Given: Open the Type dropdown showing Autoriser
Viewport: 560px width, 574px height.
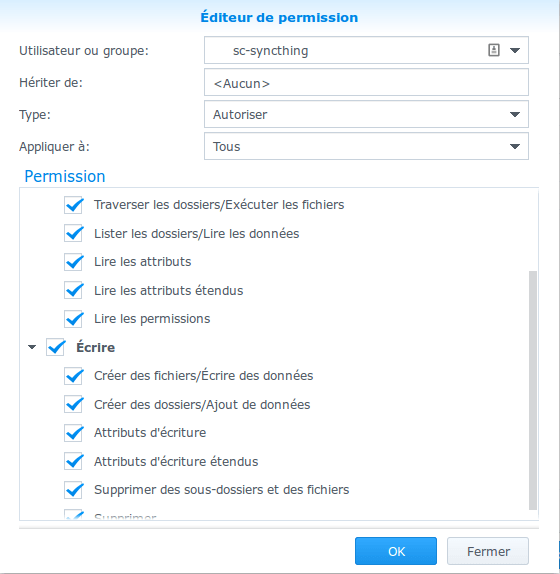Looking at the screenshot, I should (366, 114).
